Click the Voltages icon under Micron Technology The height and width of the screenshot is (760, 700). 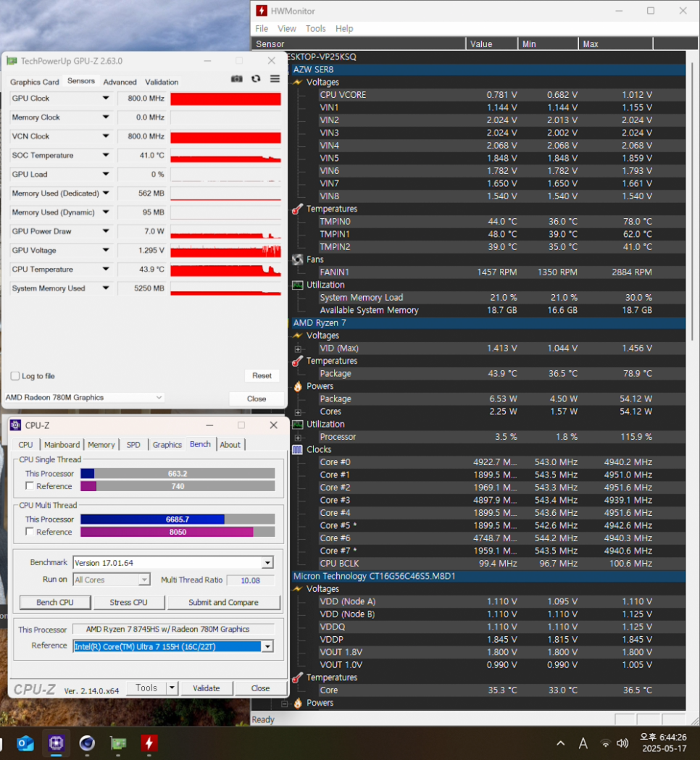(x=298, y=589)
